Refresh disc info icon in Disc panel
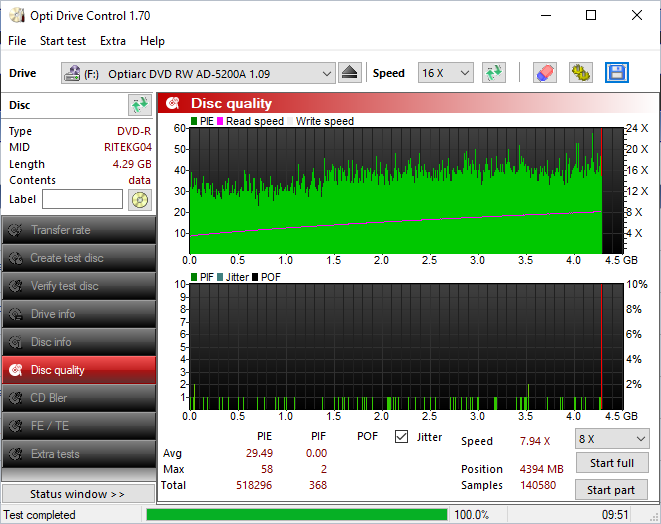This screenshot has width=661, height=524. 140,105
